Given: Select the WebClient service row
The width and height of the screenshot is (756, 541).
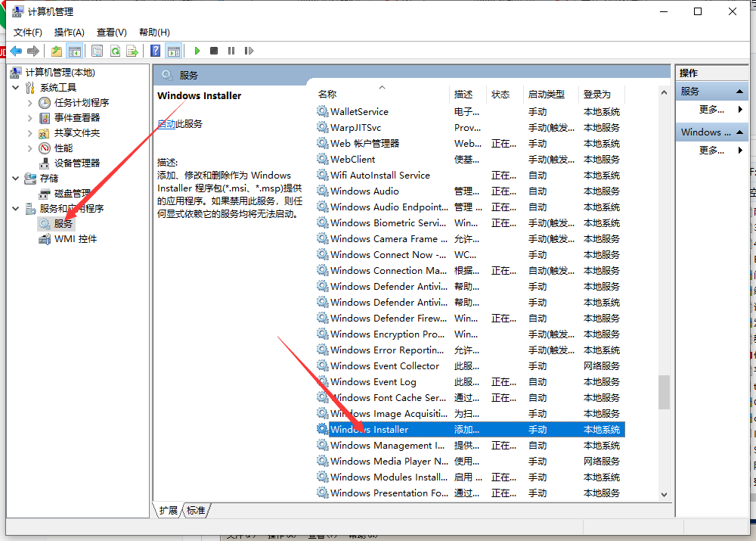Looking at the screenshot, I should [470, 159].
